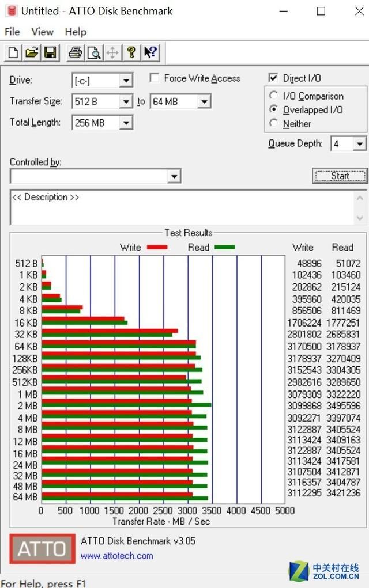The image size is (369, 588).
Task: Click the yellow question mark About icon
Action: coord(132,53)
